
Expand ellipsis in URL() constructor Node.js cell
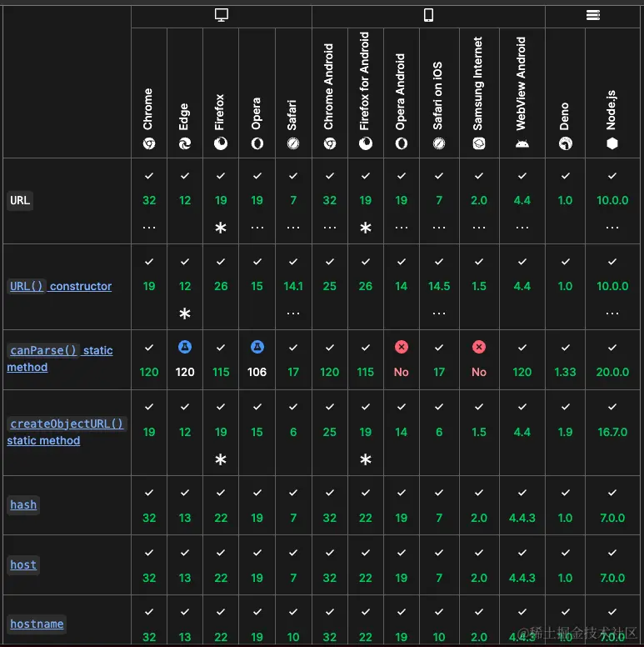click(x=612, y=313)
